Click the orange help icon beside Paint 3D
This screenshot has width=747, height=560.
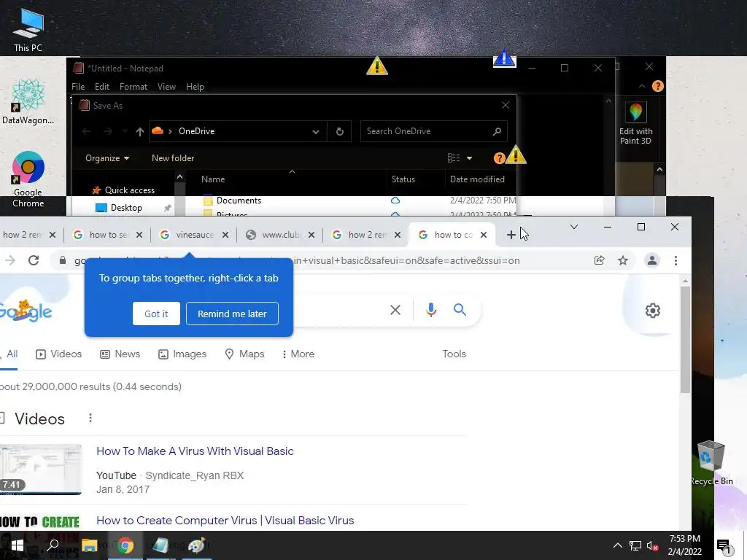coord(657,86)
